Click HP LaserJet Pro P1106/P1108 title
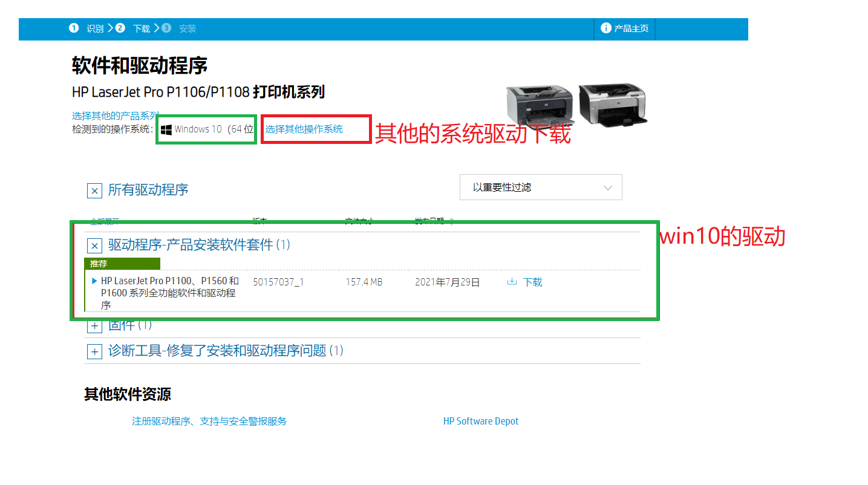 [x=198, y=92]
